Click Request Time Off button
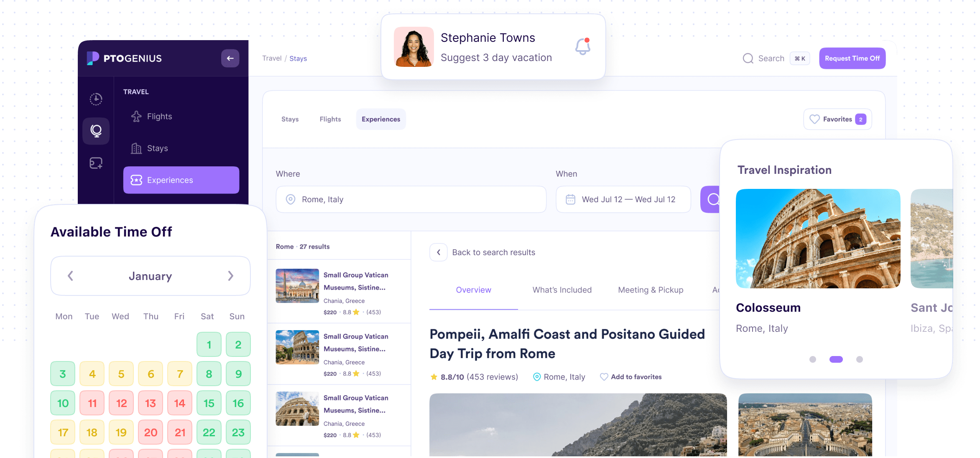The image size is (980, 458). 852,59
